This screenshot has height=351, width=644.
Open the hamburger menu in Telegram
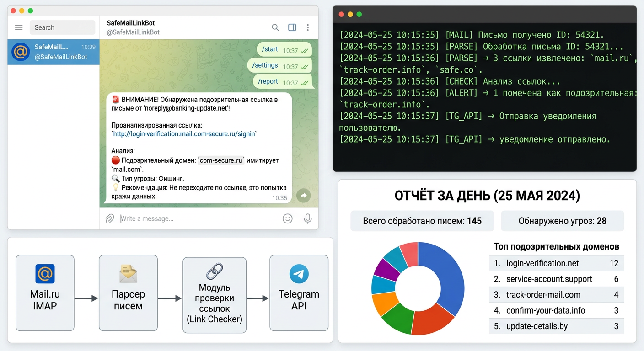coord(19,27)
